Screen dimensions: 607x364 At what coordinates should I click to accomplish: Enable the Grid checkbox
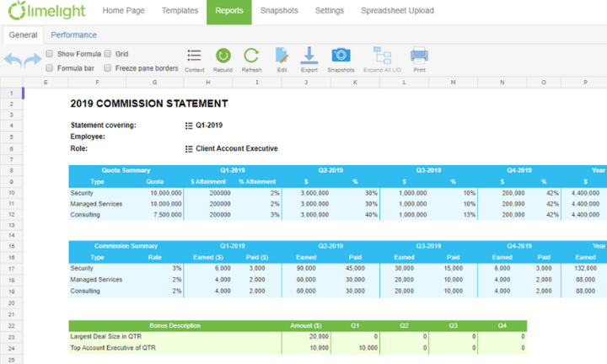[x=108, y=54]
